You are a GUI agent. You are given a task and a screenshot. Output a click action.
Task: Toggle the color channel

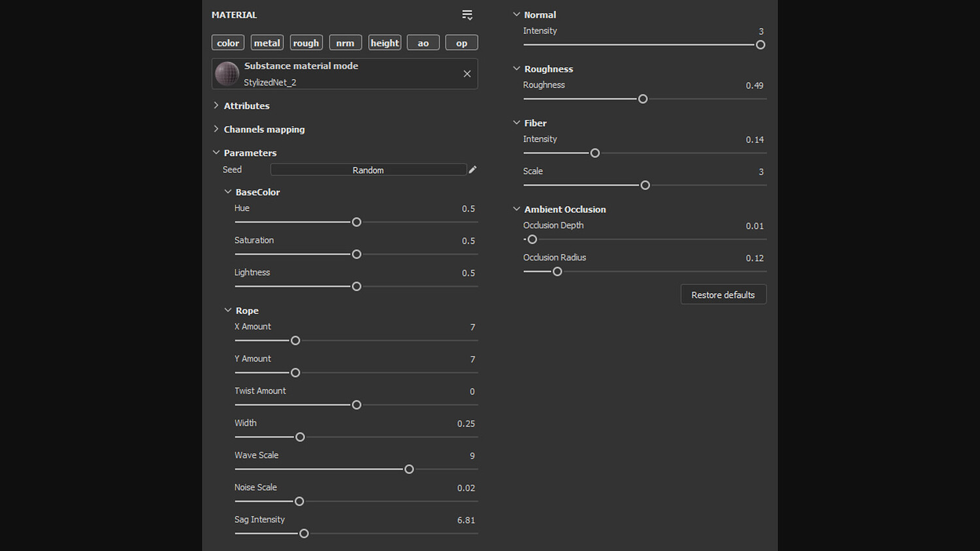pos(228,43)
